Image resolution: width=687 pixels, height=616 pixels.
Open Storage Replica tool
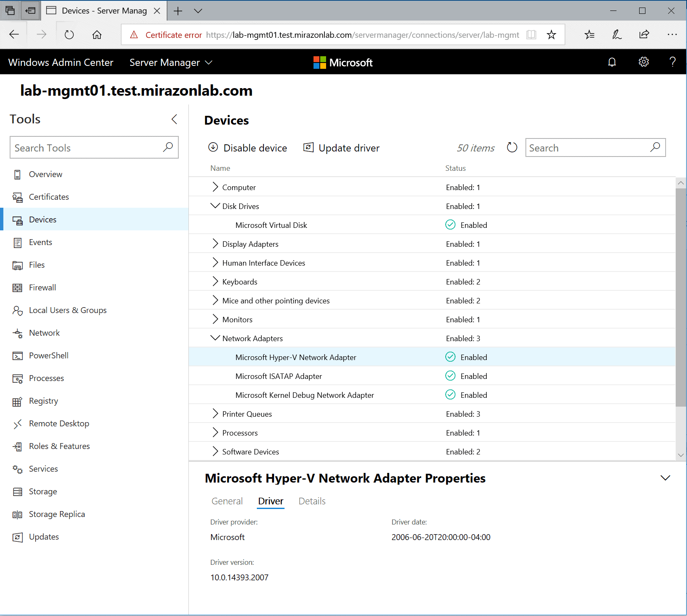[57, 514]
